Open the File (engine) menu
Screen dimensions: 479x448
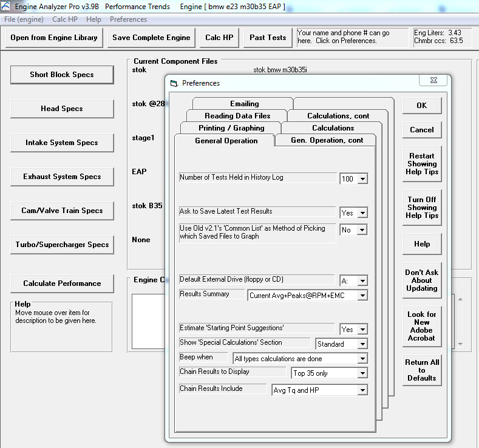(x=24, y=19)
